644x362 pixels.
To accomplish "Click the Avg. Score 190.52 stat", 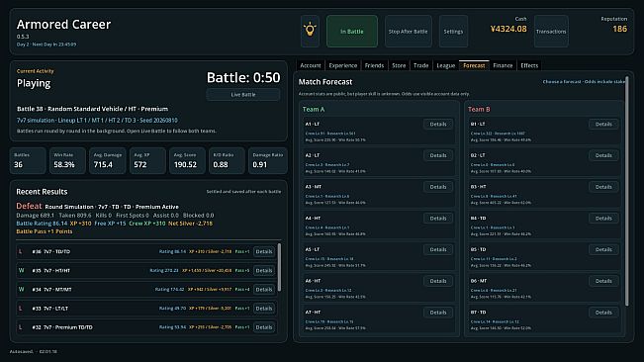I will [187, 160].
